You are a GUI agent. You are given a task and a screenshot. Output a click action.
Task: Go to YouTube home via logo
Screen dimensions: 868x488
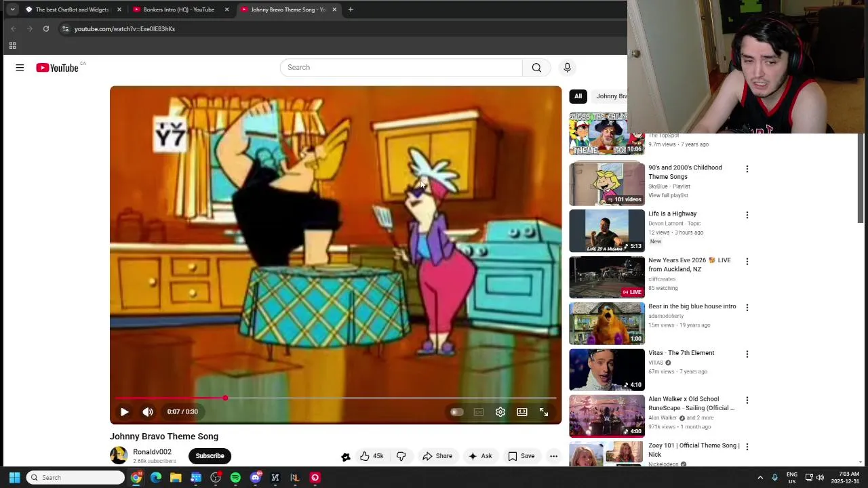coord(58,68)
